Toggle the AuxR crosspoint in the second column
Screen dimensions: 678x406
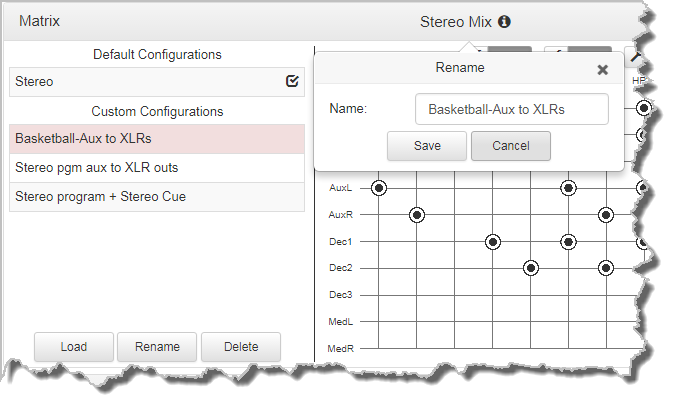417,214
